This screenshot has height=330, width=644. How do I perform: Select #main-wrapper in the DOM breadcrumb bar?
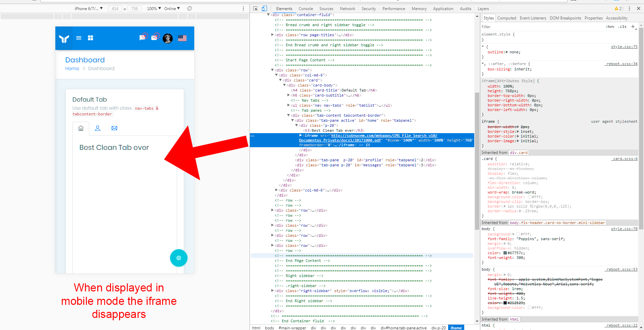click(x=292, y=328)
